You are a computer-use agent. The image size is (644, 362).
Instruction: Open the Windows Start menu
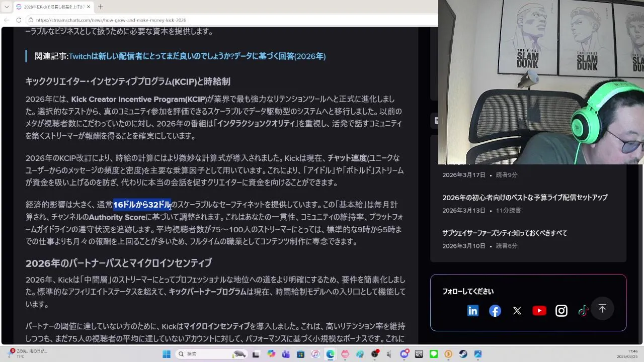[x=167, y=354]
